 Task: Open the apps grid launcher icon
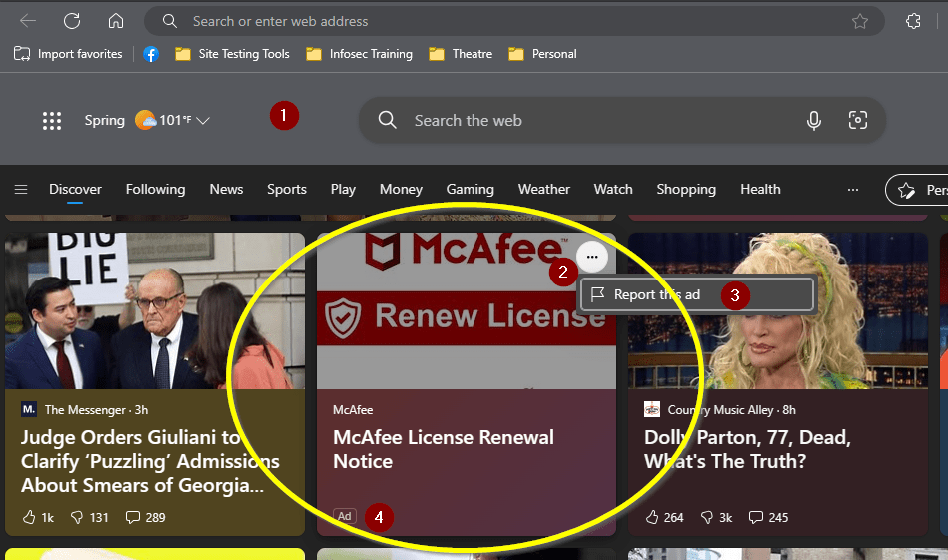tap(52, 121)
